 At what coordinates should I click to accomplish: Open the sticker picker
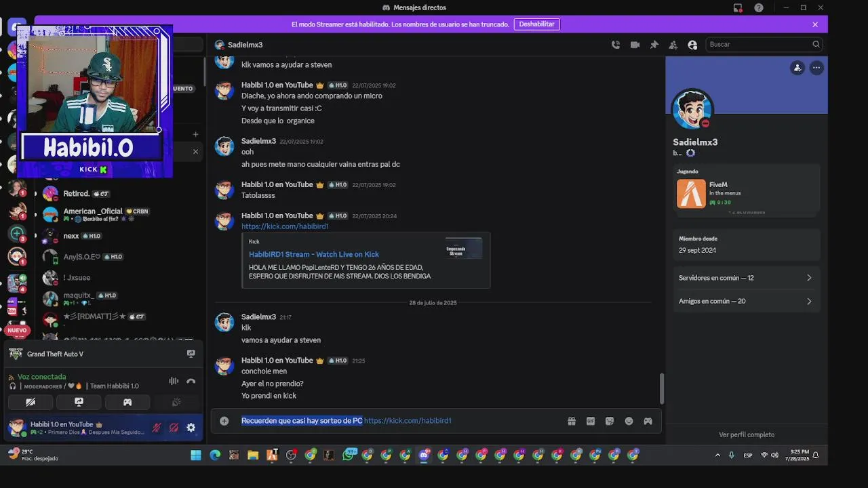[x=610, y=421]
